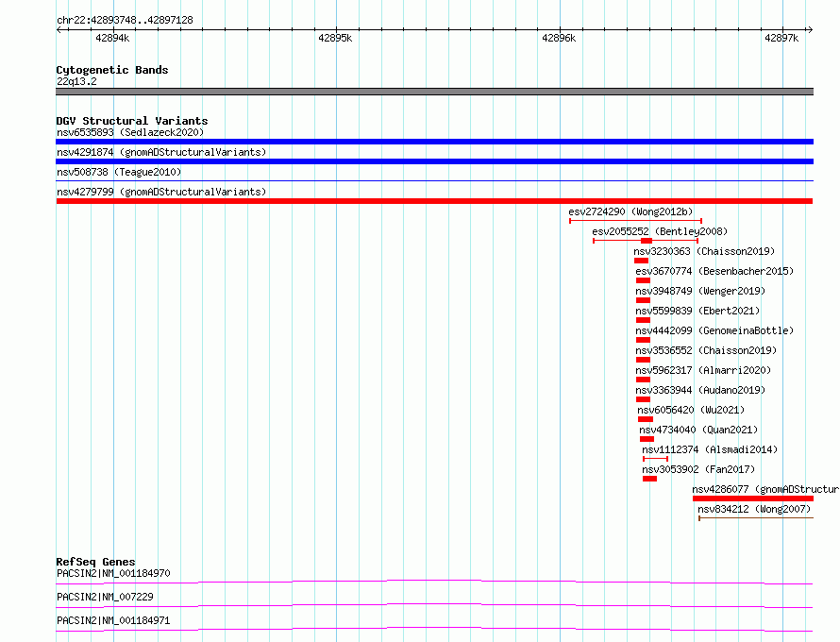Click the Cytogenetic Bands track title

pyautogui.click(x=112, y=70)
